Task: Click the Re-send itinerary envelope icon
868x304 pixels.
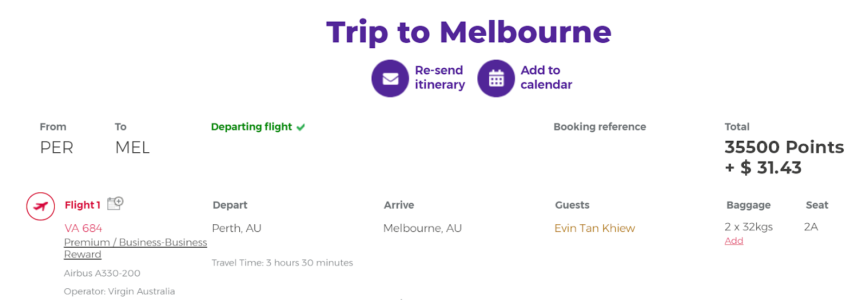Action: point(390,79)
